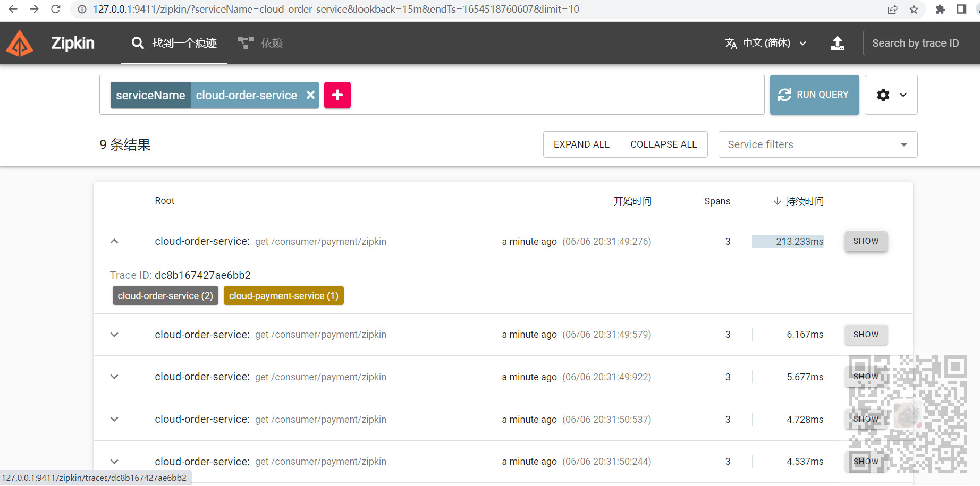This screenshot has height=486, width=980.
Task: Sort by 开始时间 start time column header
Action: tap(632, 201)
